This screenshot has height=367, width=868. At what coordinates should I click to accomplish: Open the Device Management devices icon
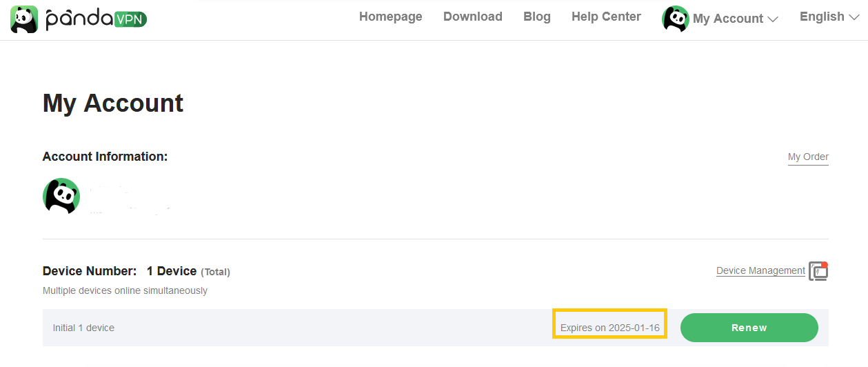[x=818, y=272]
